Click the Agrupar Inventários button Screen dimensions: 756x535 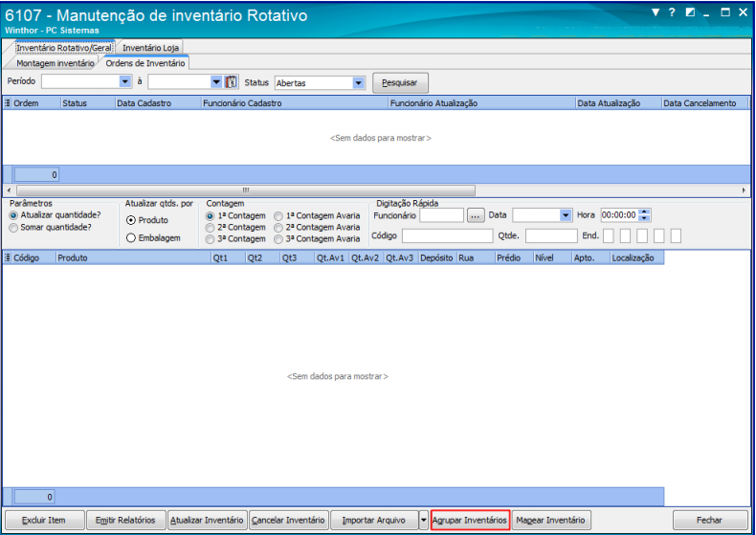(470, 520)
